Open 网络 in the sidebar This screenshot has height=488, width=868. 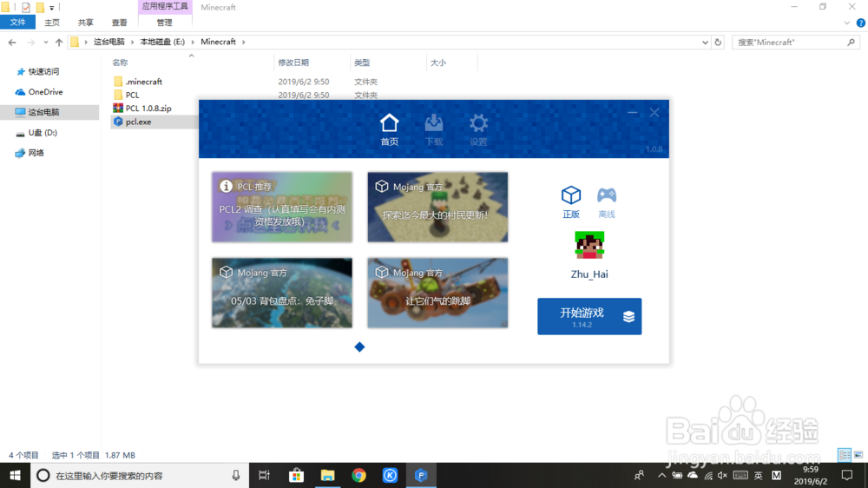click(30, 153)
